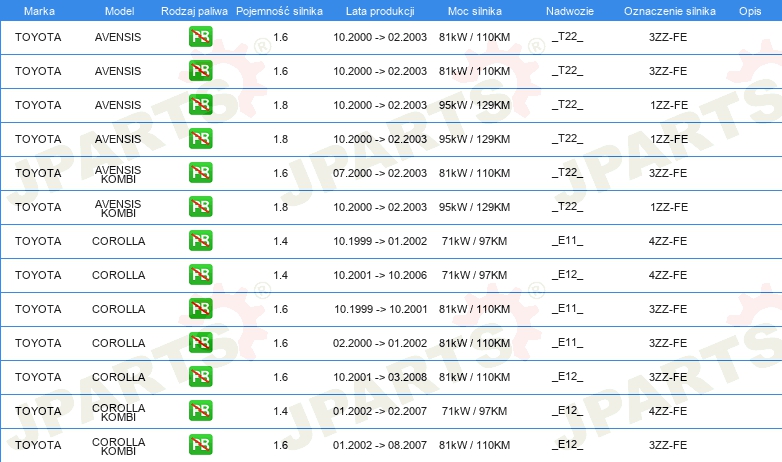Click the fuel icon in the Corolla 10.1999 -> 10.2001 row

pyautogui.click(x=200, y=308)
